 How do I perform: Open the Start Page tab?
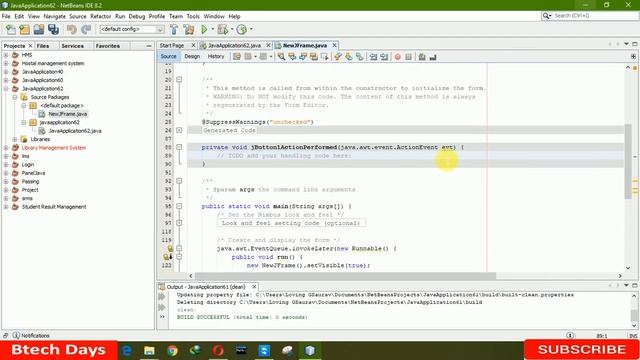click(x=172, y=45)
